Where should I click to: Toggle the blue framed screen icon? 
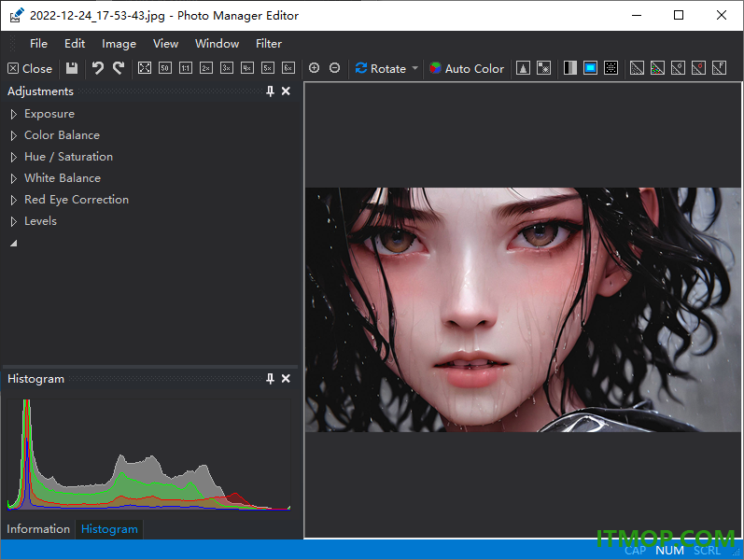coord(590,68)
